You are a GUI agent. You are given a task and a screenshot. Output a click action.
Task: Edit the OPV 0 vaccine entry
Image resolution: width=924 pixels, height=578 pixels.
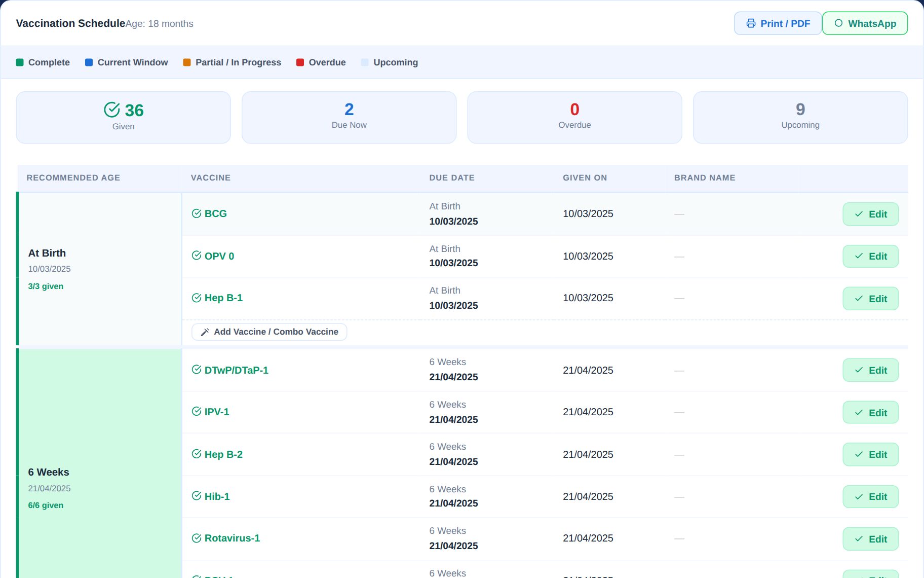(870, 257)
